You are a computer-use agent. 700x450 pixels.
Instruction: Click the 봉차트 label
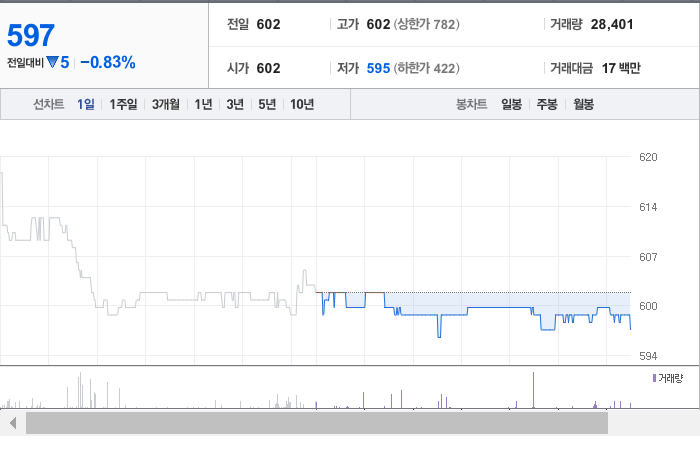tap(471, 104)
